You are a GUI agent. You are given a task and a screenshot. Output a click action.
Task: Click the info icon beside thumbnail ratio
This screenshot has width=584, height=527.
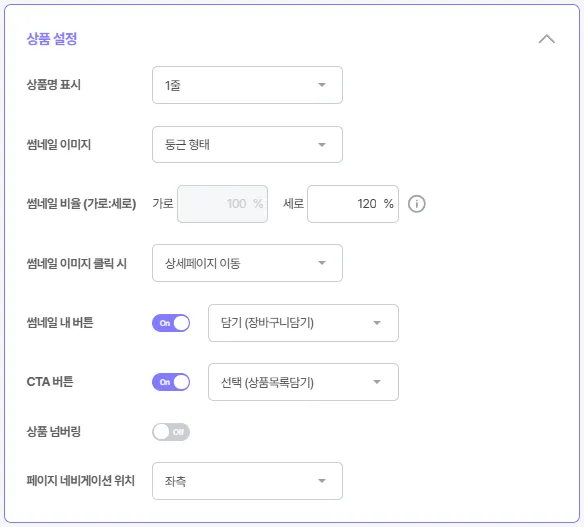[x=416, y=204]
